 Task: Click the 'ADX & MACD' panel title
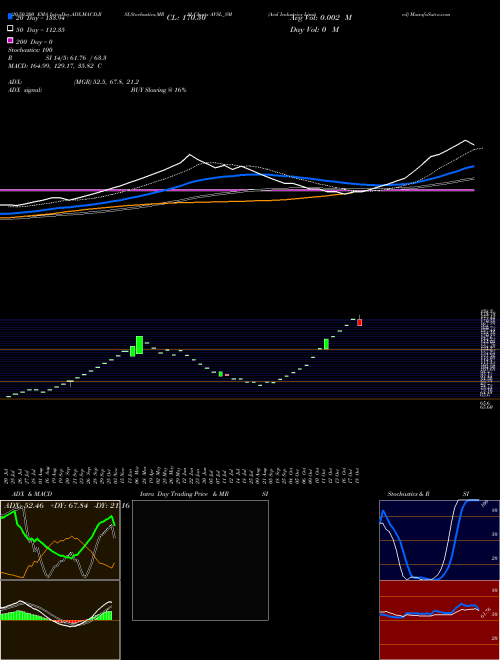[32, 494]
